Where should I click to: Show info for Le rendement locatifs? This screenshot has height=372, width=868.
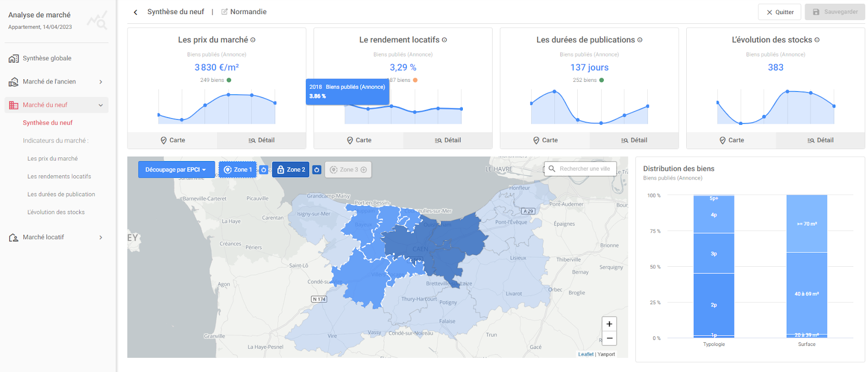pyautogui.click(x=444, y=40)
